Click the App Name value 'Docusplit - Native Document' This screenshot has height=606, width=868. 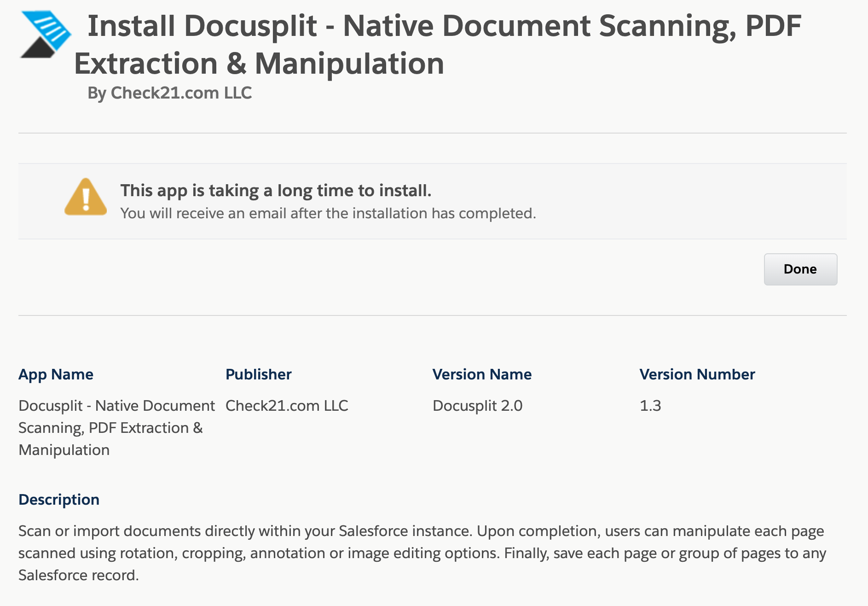point(116,428)
